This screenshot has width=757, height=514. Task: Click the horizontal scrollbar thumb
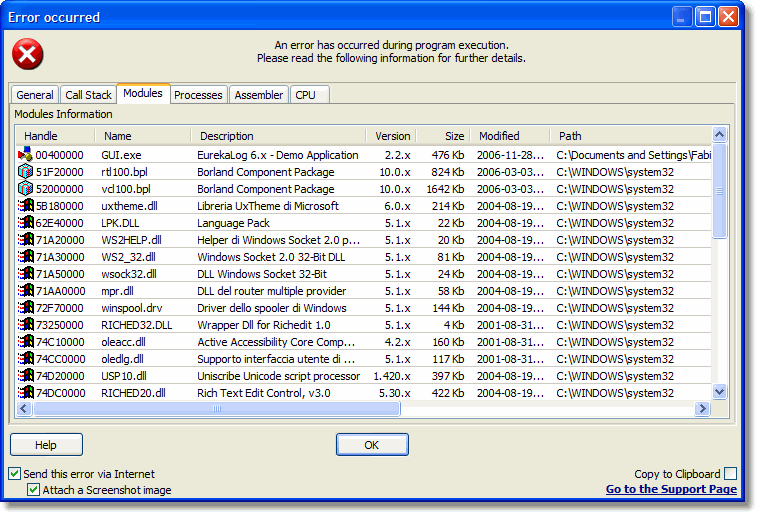pos(217,409)
